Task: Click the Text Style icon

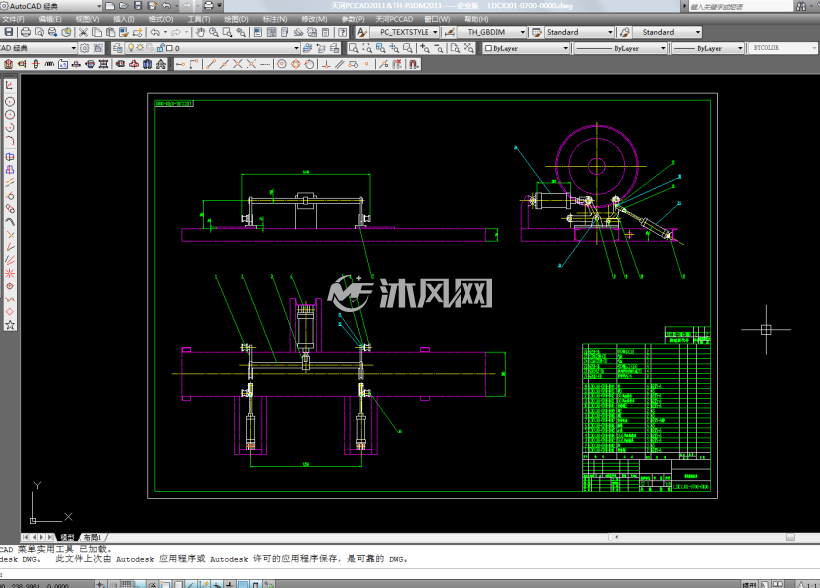Action: tap(362, 32)
